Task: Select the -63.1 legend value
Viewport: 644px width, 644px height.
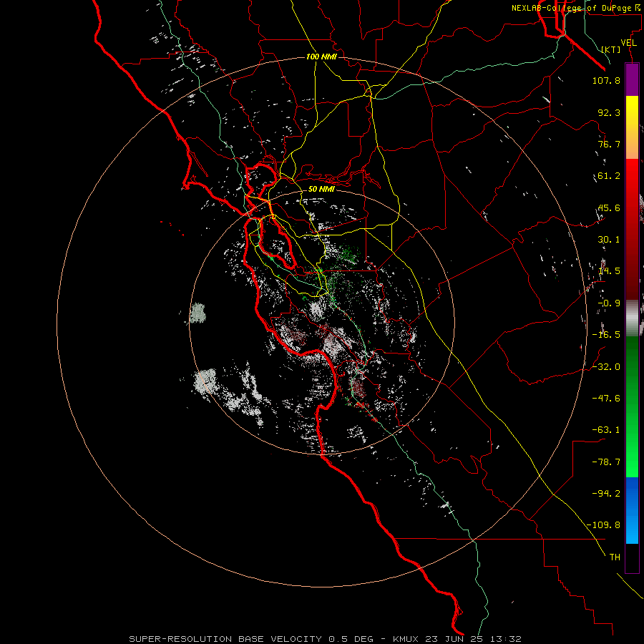Action: click(x=606, y=430)
